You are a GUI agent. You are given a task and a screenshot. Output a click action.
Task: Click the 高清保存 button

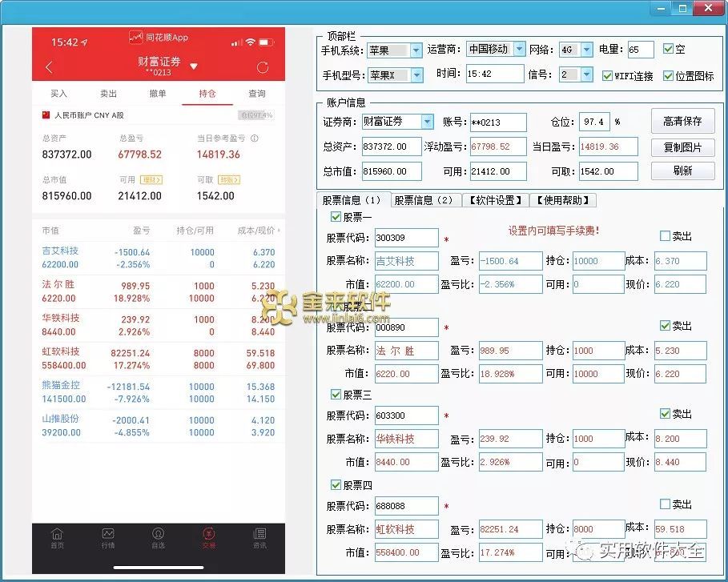(682, 122)
